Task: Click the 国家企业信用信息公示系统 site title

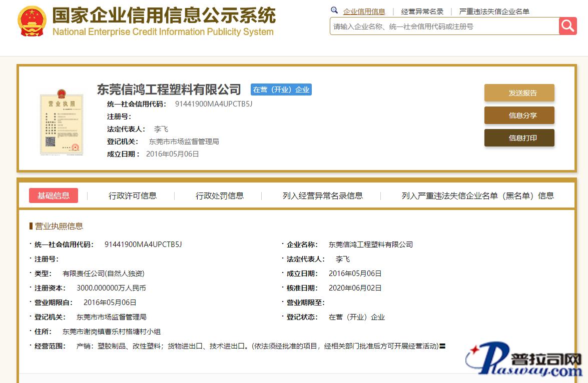Action: (x=164, y=16)
